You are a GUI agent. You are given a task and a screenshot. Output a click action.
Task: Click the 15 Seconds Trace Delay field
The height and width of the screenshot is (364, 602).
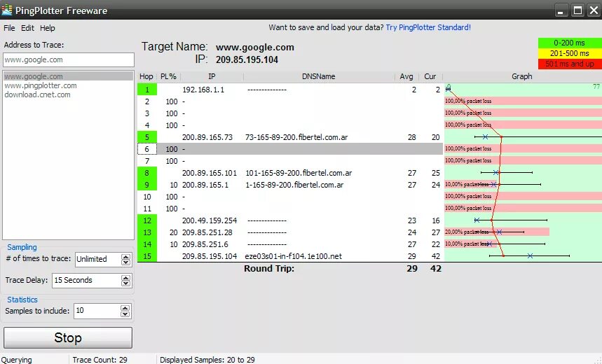pos(87,281)
